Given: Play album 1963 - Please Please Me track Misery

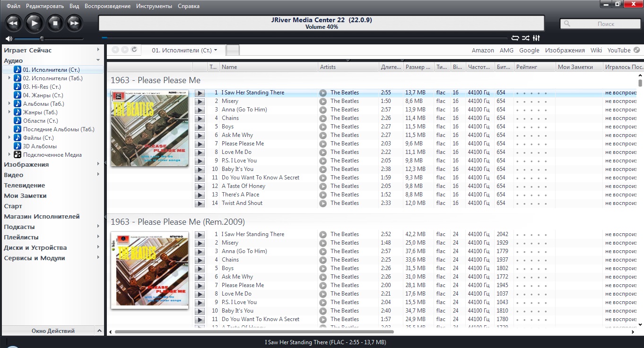Looking at the screenshot, I should (x=200, y=101).
